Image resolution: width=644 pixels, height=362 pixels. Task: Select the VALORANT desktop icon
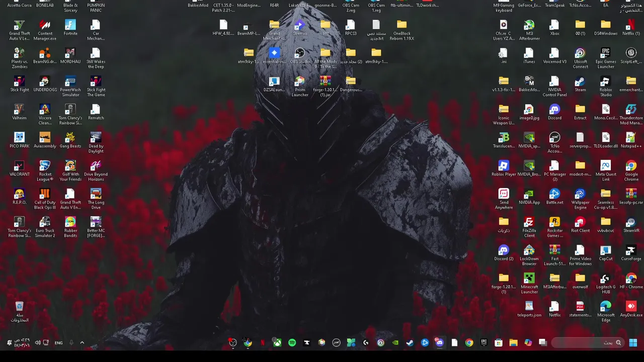pos(19,168)
